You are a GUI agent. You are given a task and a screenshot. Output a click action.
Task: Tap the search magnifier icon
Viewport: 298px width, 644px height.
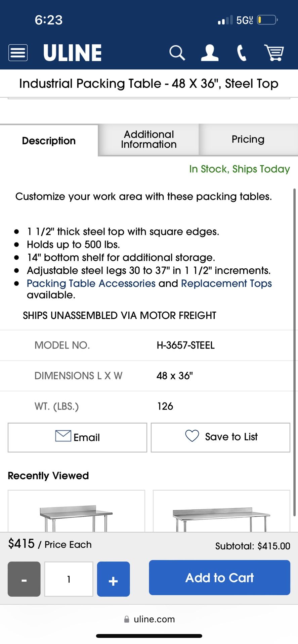click(177, 53)
